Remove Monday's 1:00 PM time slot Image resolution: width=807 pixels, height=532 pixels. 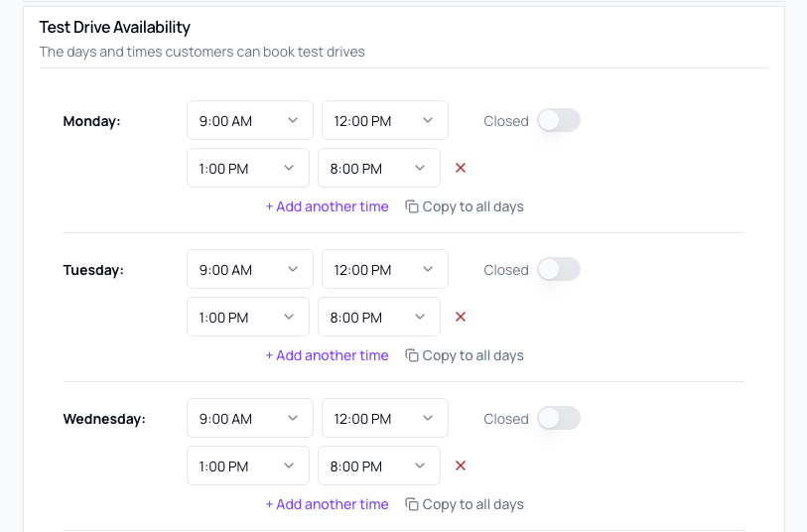461,168
